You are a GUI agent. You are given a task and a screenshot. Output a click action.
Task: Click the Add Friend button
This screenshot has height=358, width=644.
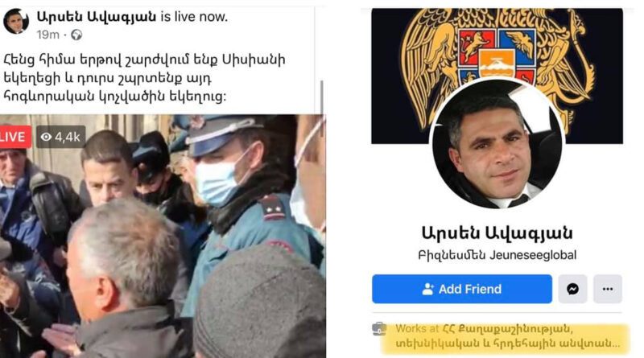(x=462, y=289)
